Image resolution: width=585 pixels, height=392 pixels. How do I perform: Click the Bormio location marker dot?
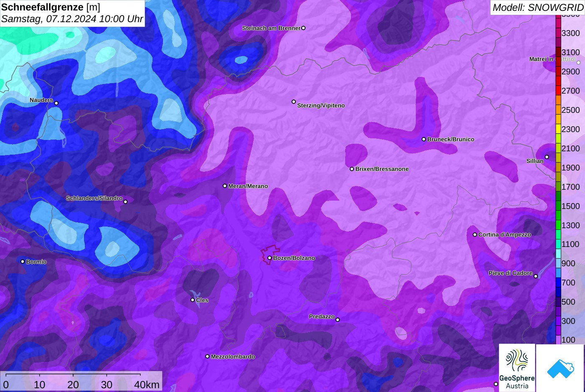tap(23, 262)
